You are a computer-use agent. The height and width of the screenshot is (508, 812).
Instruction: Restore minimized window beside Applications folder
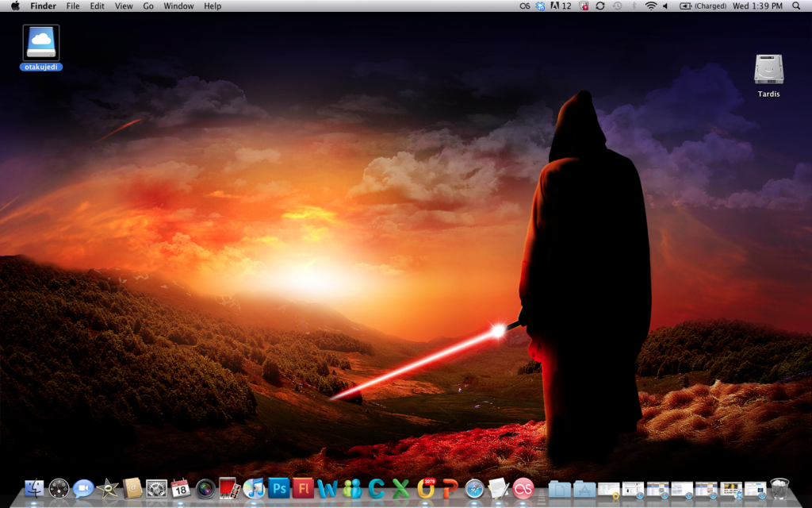[608, 489]
